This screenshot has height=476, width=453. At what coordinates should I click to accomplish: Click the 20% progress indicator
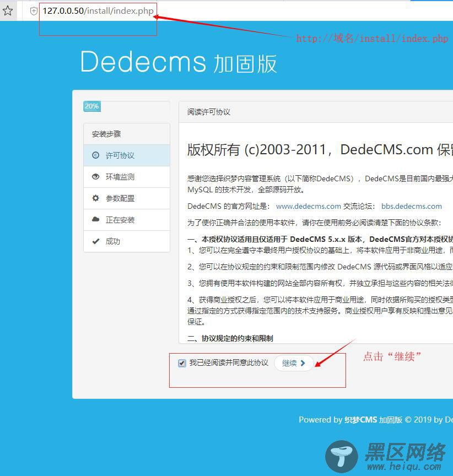[92, 106]
